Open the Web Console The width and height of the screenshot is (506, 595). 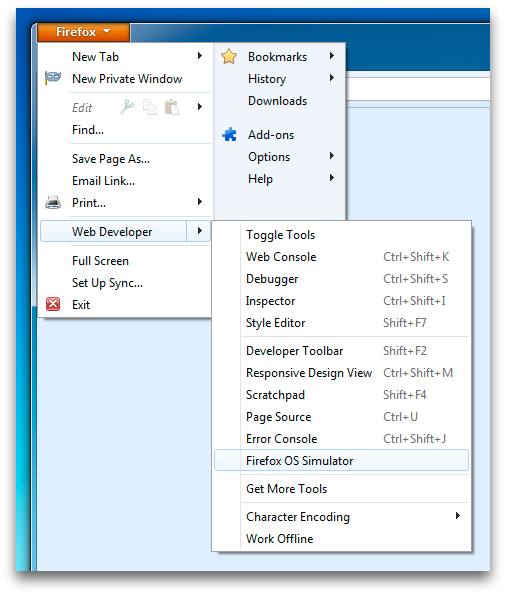(341, 257)
